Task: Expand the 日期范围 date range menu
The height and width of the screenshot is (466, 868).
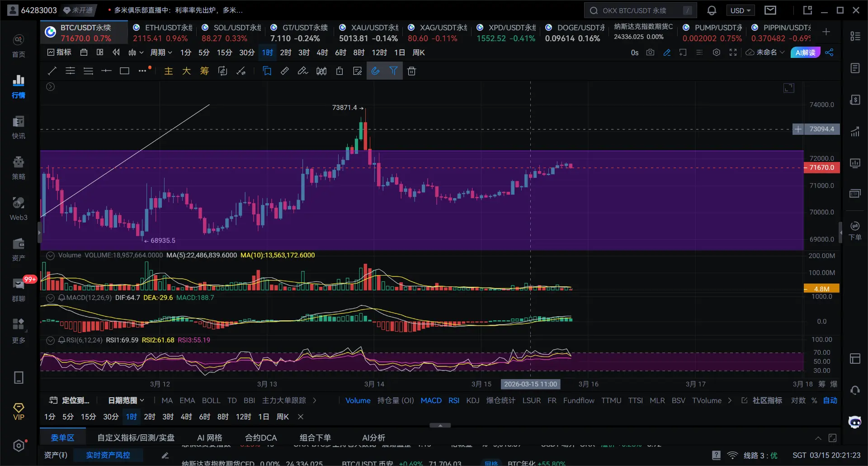Action: click(x=126, y=400)
